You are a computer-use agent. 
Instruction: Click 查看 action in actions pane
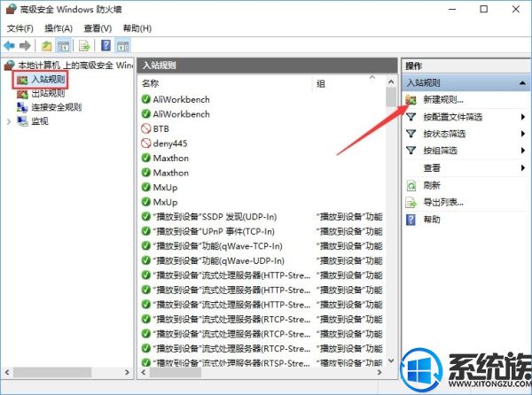tap(432, 167)
